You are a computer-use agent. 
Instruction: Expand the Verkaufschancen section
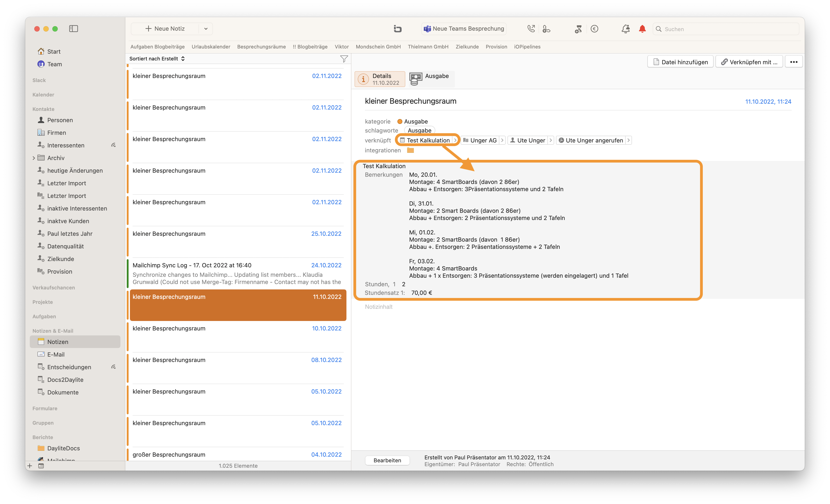pyautogui.click(x=53, y=288)
